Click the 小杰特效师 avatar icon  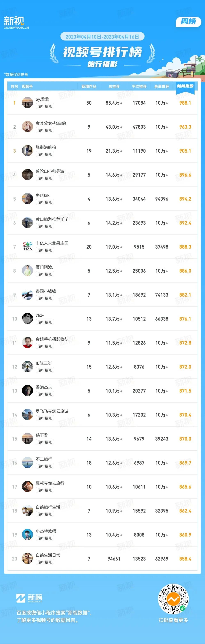(x=27, y=535)
